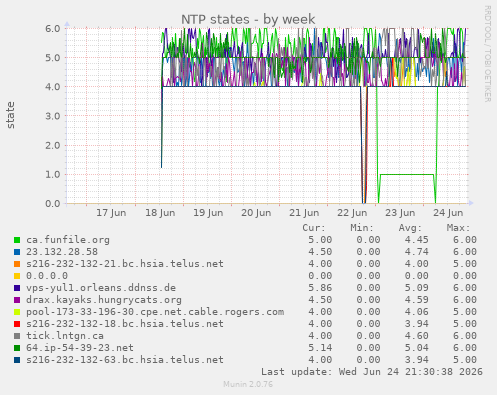
Task: Click the tick.lntgn.ca Avg value 4.60
Action: [417, 336]
